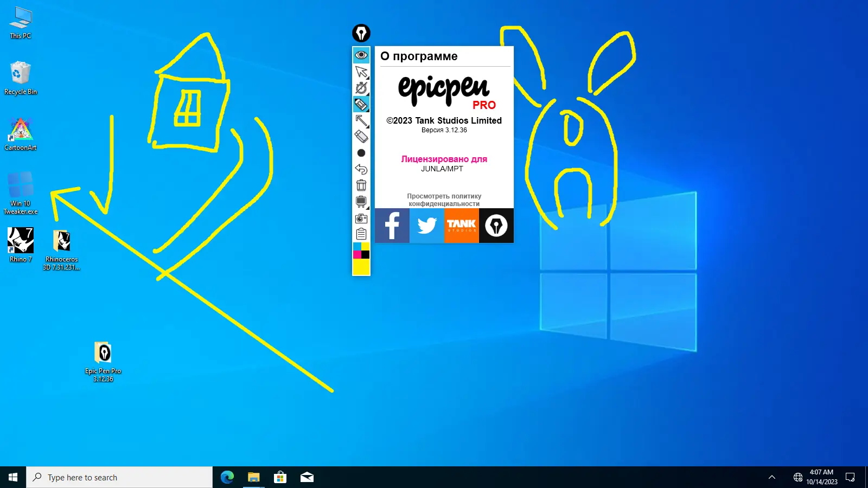Click the crossed stopwatch tool icon
Screen dimensions: 868x488
[361, 88]
